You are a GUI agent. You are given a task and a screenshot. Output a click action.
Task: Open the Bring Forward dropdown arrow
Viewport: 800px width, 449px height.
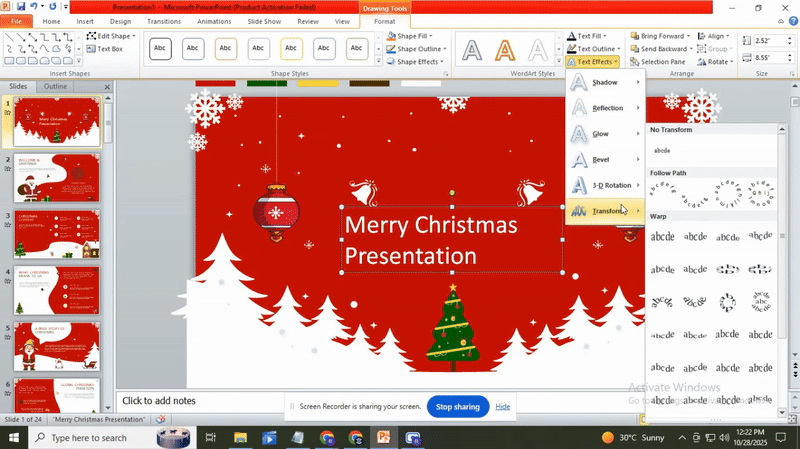coord(691,36)
